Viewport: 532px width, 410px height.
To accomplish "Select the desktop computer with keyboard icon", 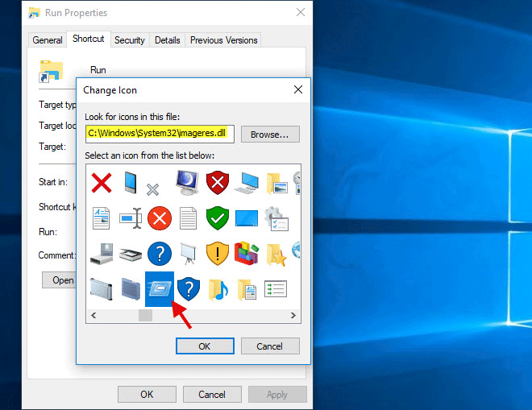I will coord(247,183).
